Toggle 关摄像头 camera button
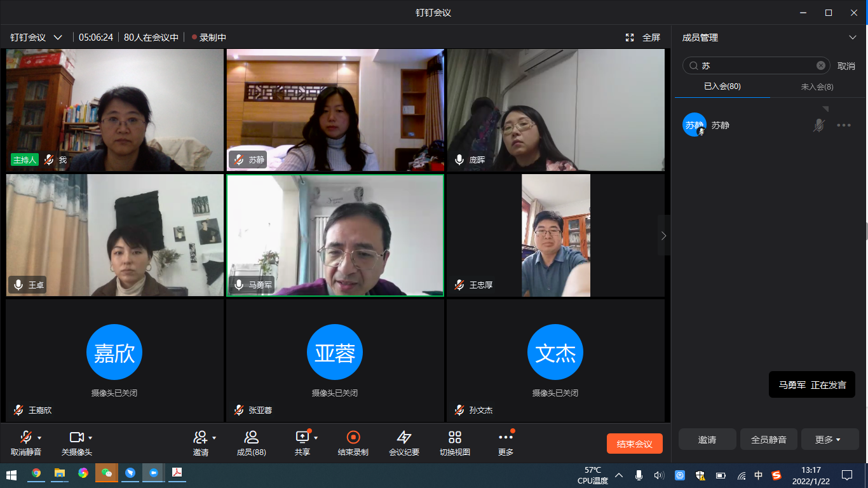 76,437
